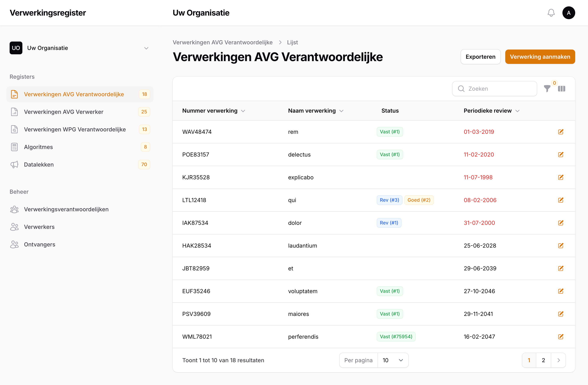The height and width of the screenshot is (385, 588).
Task: Open the column visibility settings
Action: point(562,89)
